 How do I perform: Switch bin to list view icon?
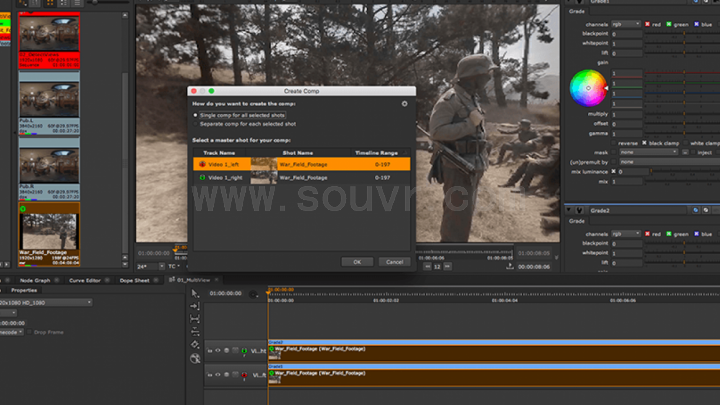click(77, 3)
